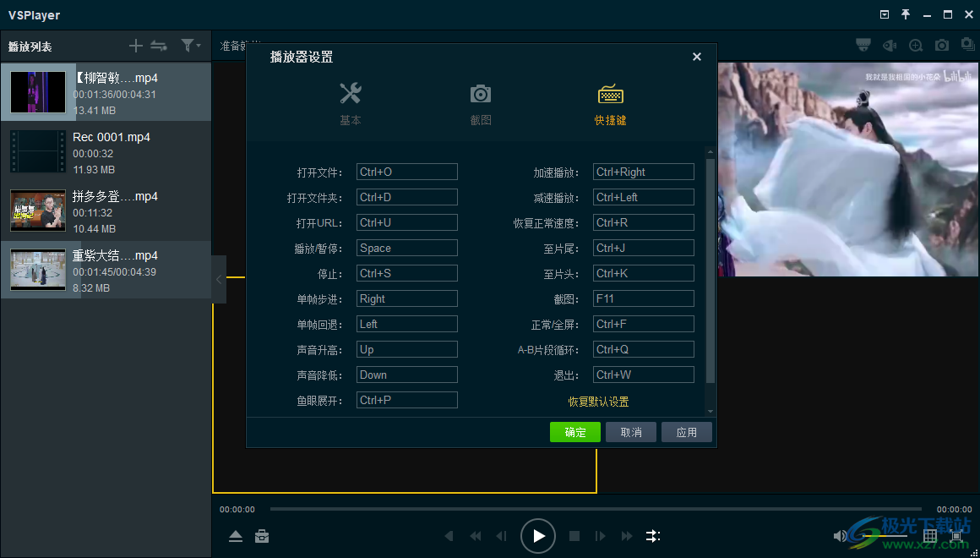Image resolution: width=980 pixels, height=558 pixels.
Task: Open the title bar dropdown menu
Action: pyautogui.click(x=885, y=15)
